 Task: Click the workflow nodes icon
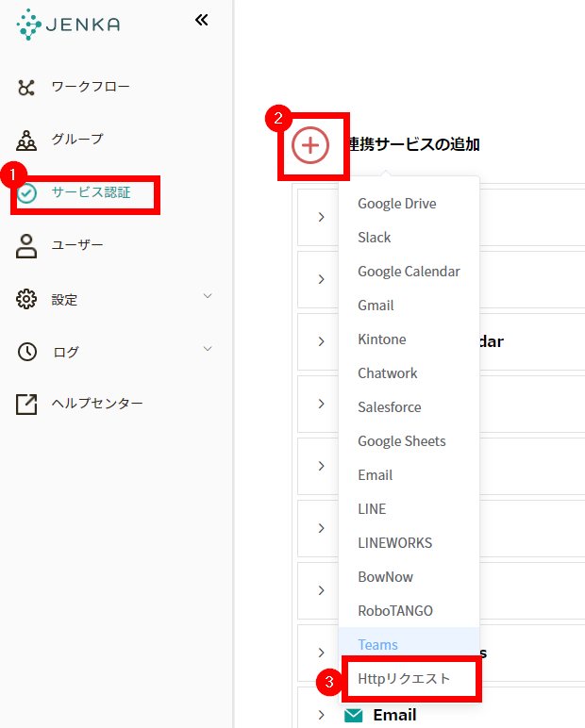click(x=26, y=88)
